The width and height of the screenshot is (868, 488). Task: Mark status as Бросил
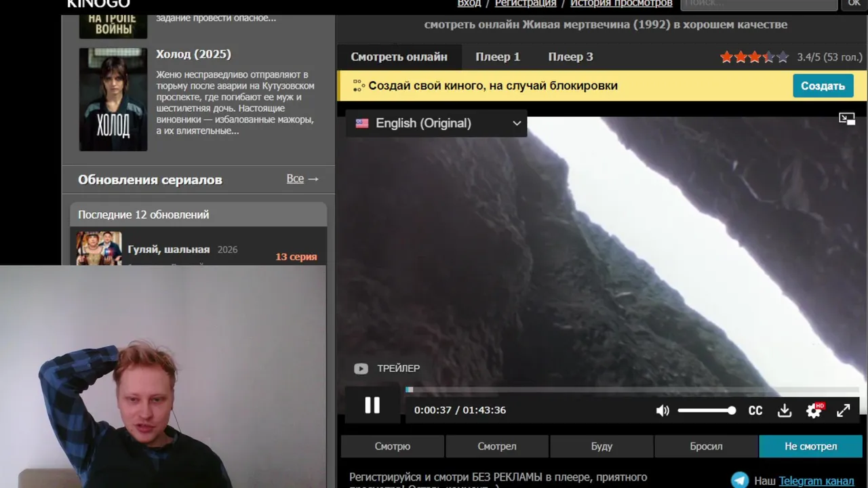tap(706, 447)
